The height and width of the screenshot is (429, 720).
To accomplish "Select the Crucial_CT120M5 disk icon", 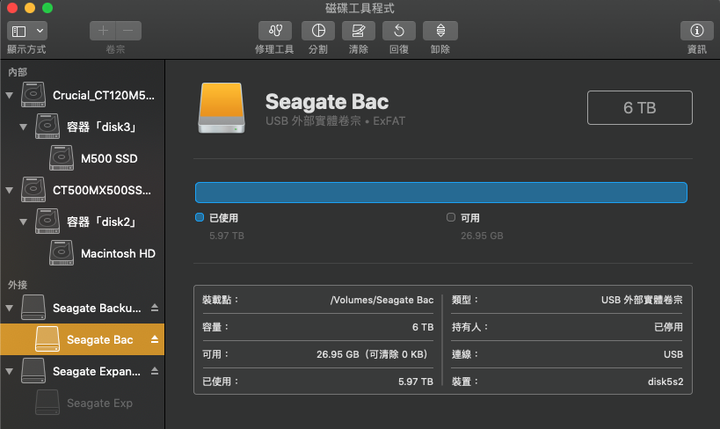I will (34, 95).
